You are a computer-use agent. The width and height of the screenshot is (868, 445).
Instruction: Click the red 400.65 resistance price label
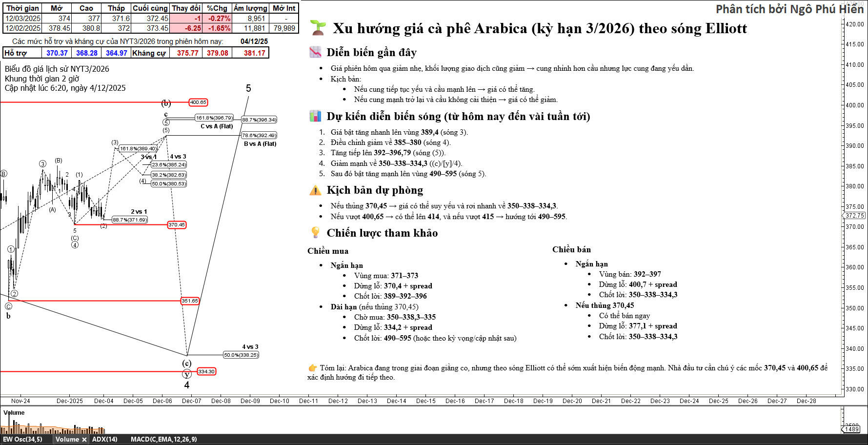coord(198,102)
